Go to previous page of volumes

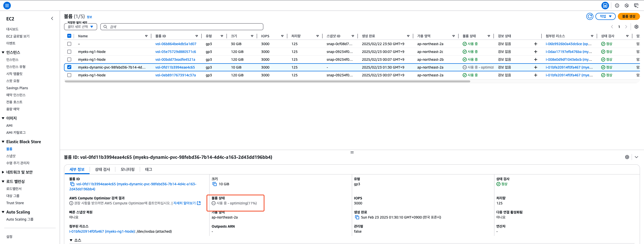[x=612, y=27]
